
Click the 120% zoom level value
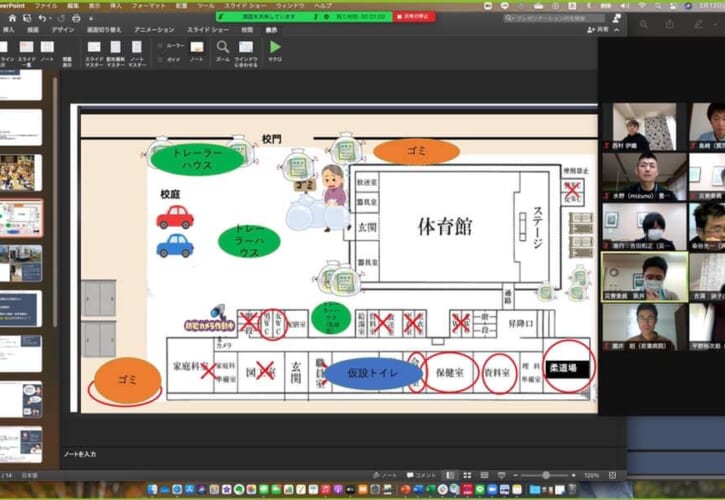click(x=591, y=475)
